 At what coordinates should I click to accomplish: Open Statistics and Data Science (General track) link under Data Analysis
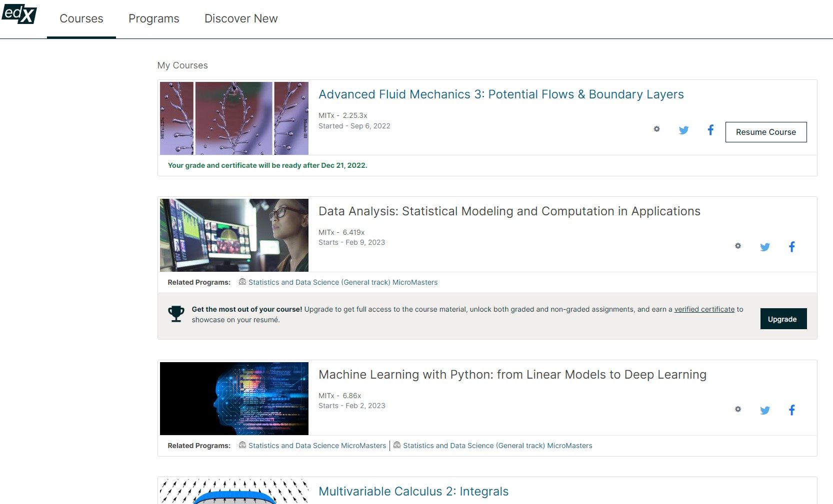coord(343,282)
